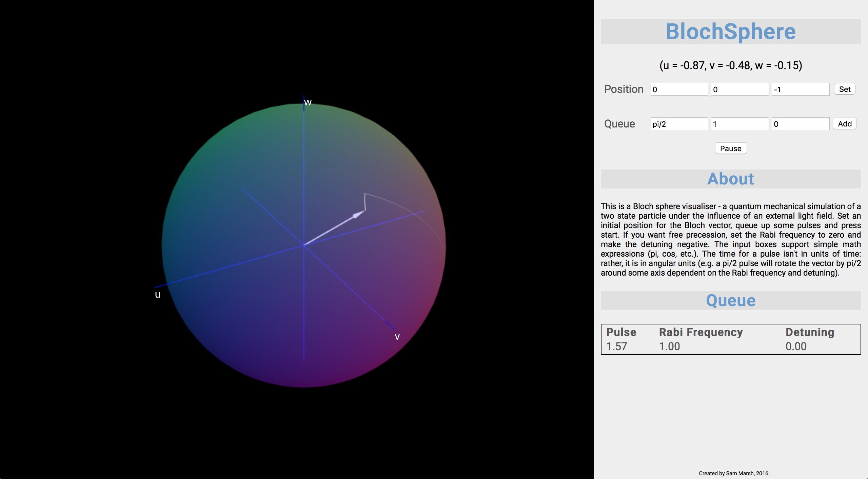Click the Queue pulse field showing pi/2
The width and height of the screenshot is (868, 479).
[679, 124]
